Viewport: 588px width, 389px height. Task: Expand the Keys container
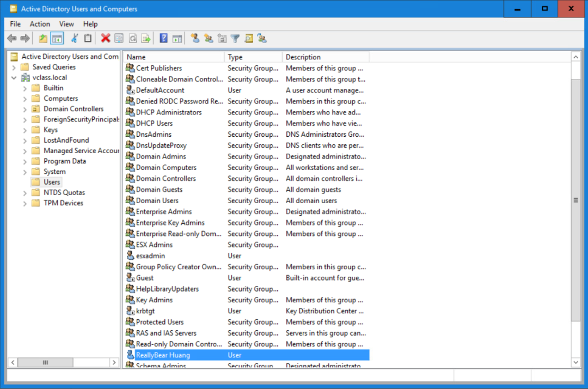tap(24, 130)
